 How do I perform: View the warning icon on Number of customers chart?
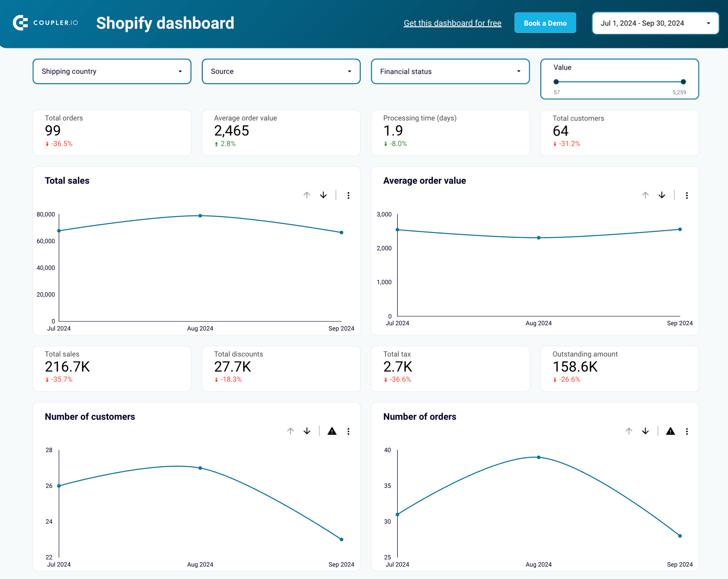pos(332,431)
